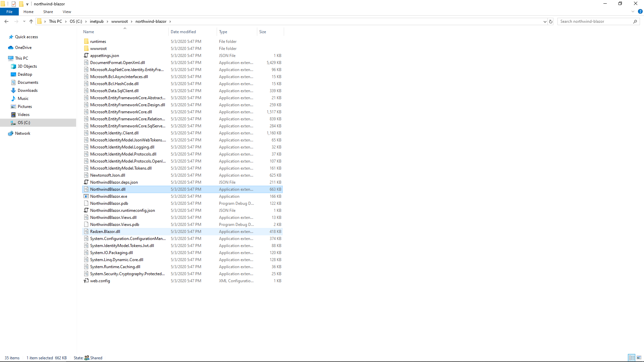Click the NorthwindBlazor.pdb file icon
The image size is (644, 362).
click(x=86, y=203)
